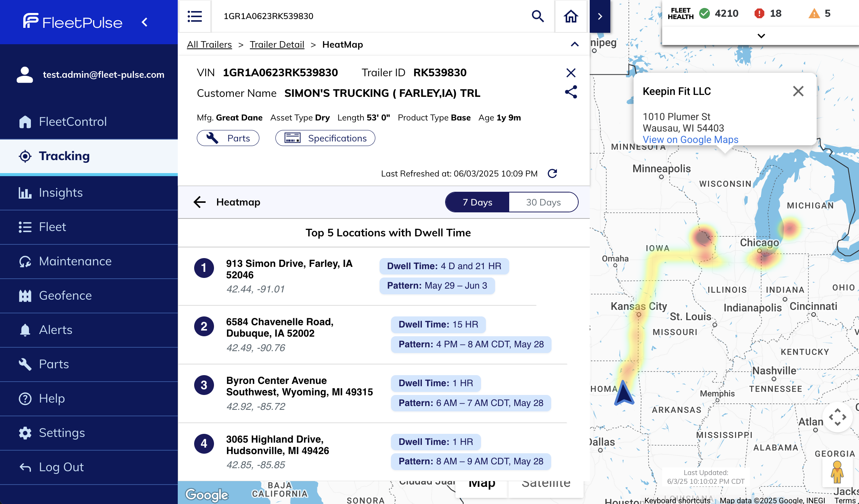859x504 pixels.
Task: Refresh the last refreshed timestamp
Action: [x=552, y=173]
